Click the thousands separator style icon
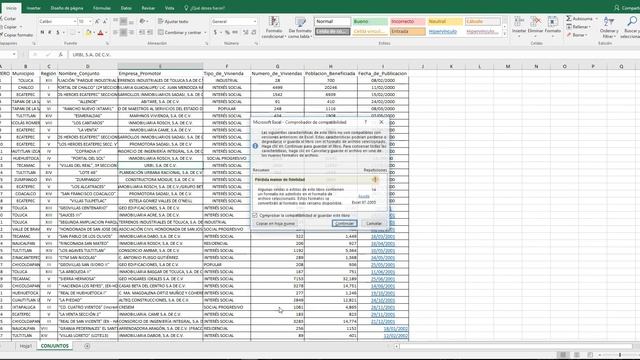Viewport: 640px width, 360px height. coord(235,32)
